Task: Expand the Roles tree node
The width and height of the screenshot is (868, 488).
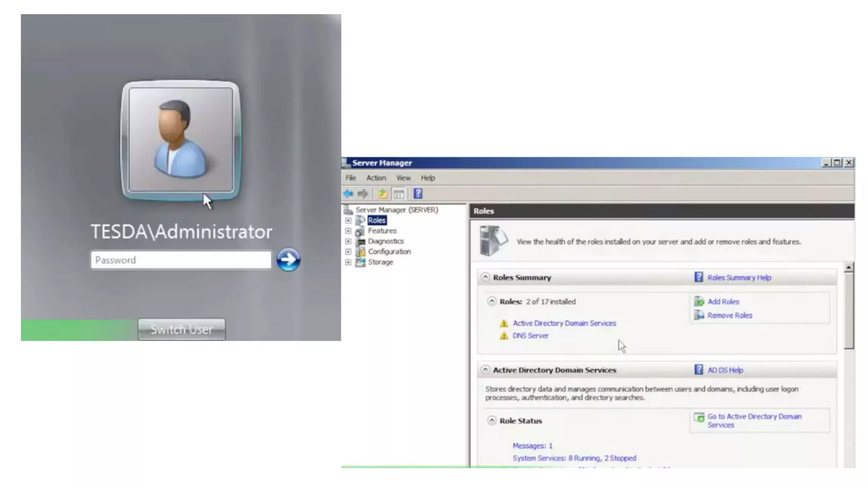Action: tap(348, 220)
